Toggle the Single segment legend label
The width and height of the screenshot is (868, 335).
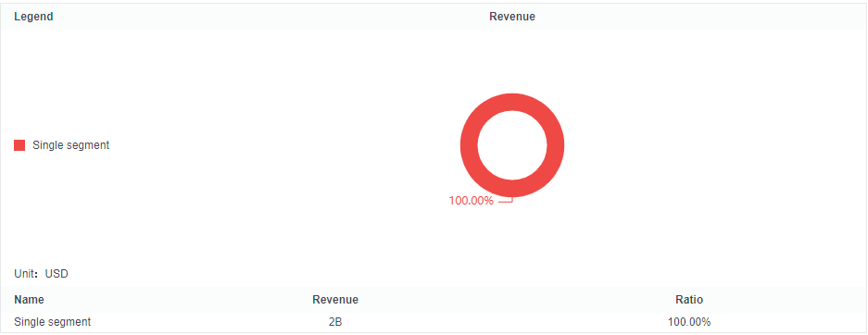pos(70,145)
